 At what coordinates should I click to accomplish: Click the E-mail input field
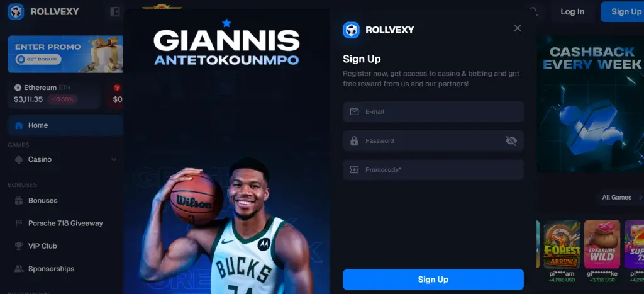[433, 112]
